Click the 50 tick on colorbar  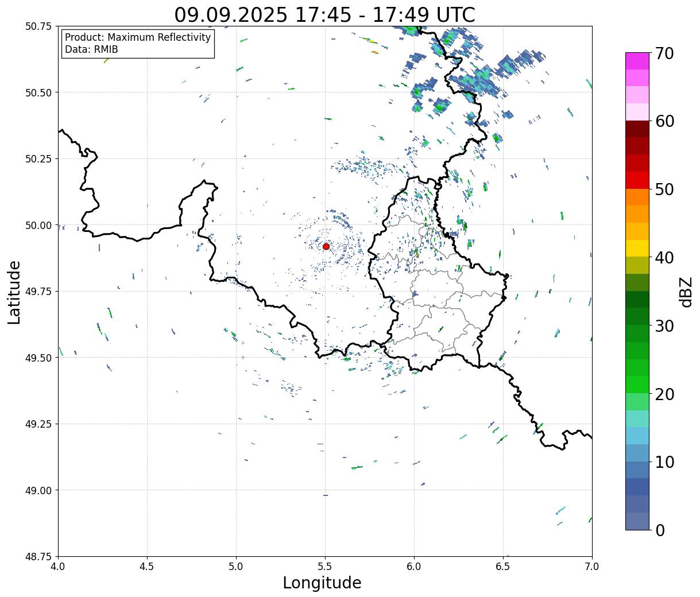coord(664,189)
